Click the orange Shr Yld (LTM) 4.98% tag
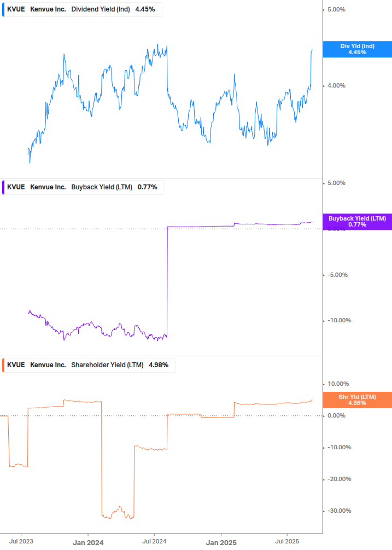This screenshot has height=550, width=392. pyautogui.click(x=358, y=400)
